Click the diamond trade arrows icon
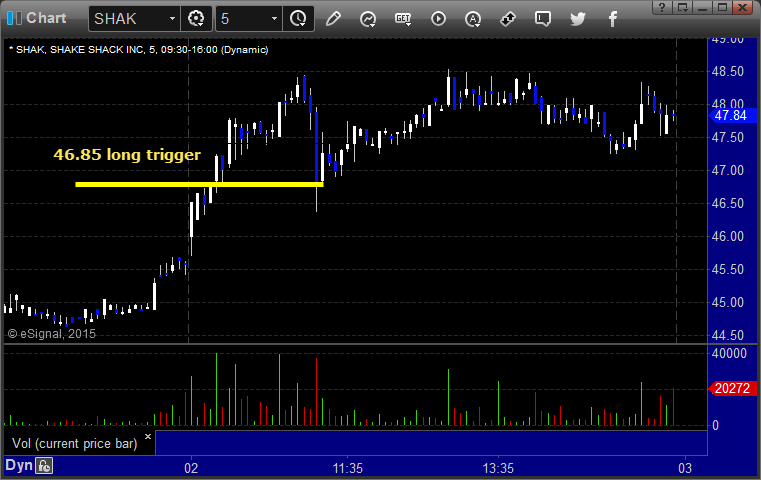 508,19
